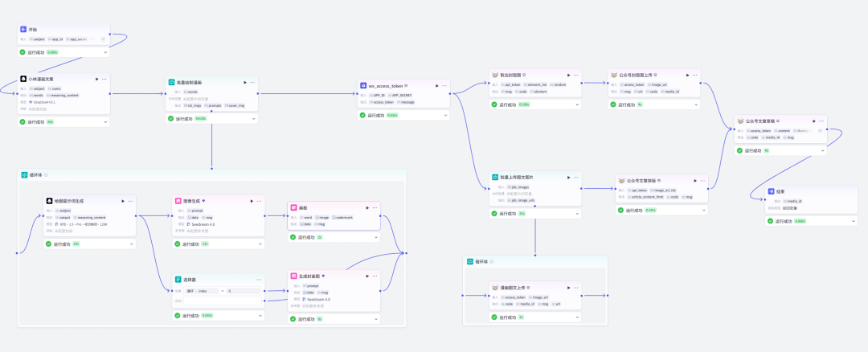This screenshot has width=868, height=352.
Task: Expand run result under 取出封面图
Action: click(577, 104)
